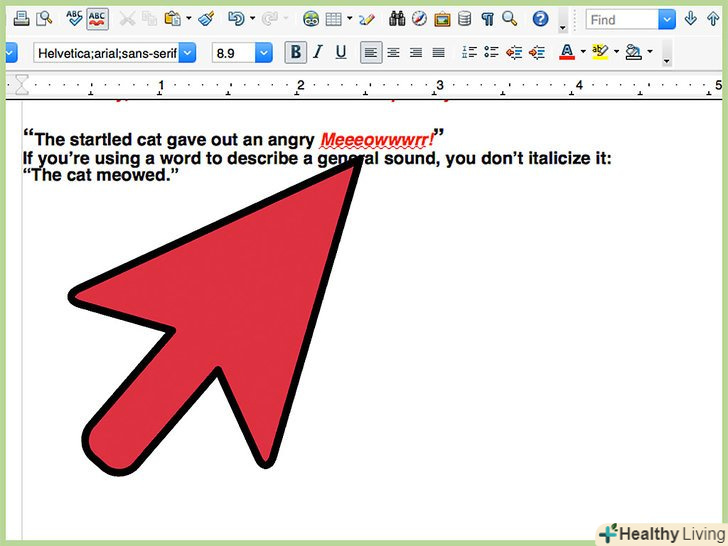728x546 pixels.
Task: Open Undo history dropdown arrow
Action: tap(253, 19)
